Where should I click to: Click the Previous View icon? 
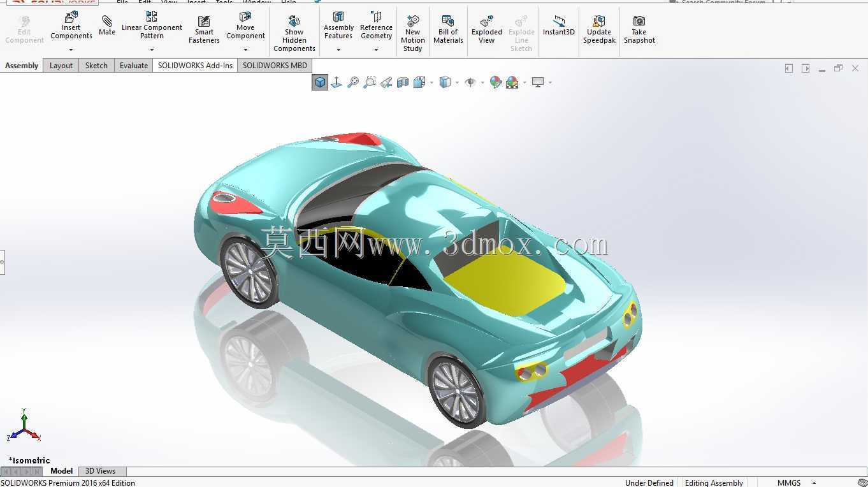coord(386,82)
